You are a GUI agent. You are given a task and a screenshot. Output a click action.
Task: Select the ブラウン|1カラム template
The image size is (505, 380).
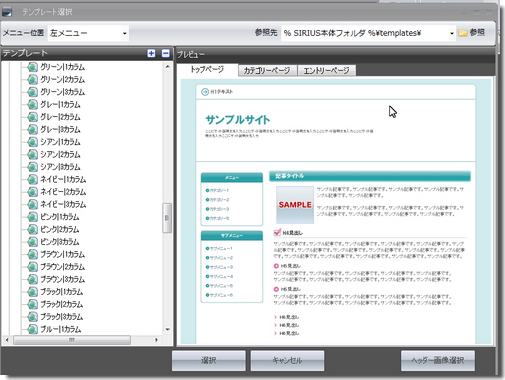pyautogui.click(x=63, y=255)
